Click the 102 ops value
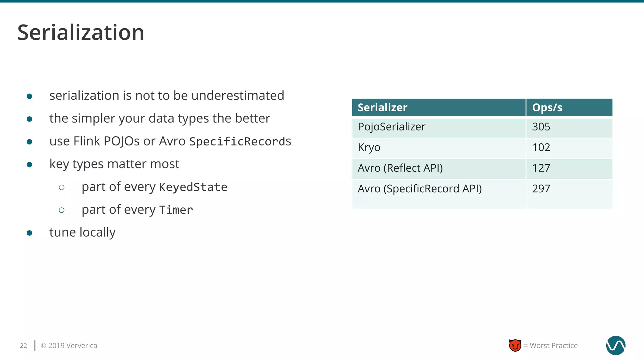Image resolution: width=644 pixels, height=362 pixels. pos(541,147)
